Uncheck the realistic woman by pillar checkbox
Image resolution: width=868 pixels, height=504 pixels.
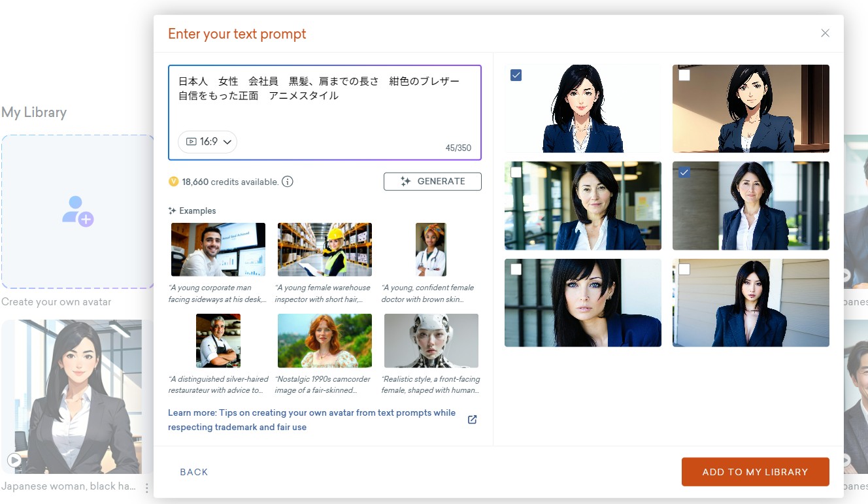(x=684, y=173)
